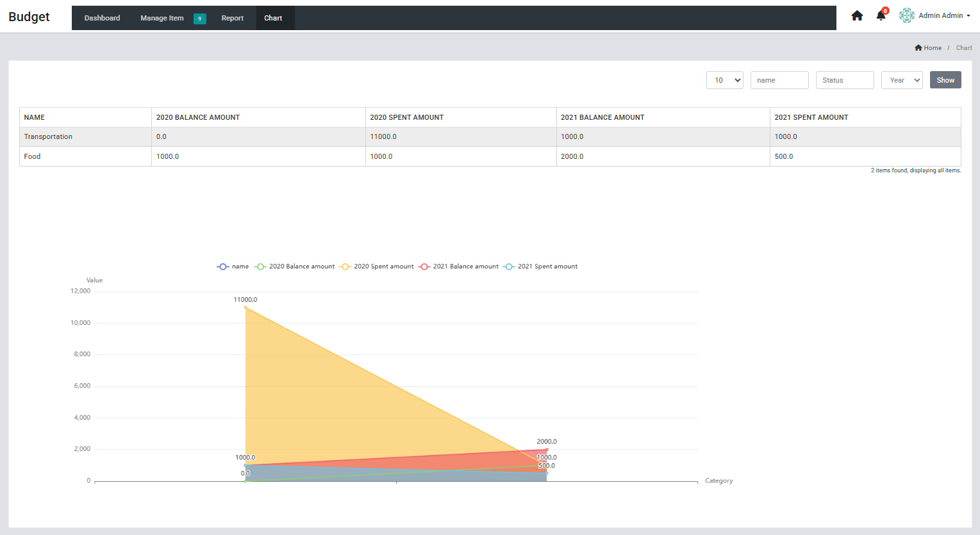Open the Report menu item
The height and width of the screenshot is (535, 980).
233,18
